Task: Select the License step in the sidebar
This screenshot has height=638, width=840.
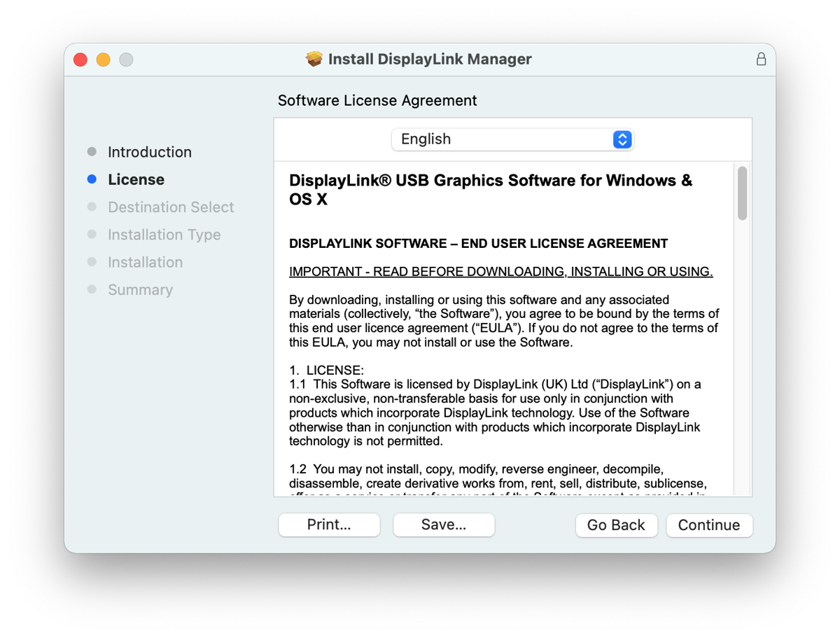Action: [136, 179]
